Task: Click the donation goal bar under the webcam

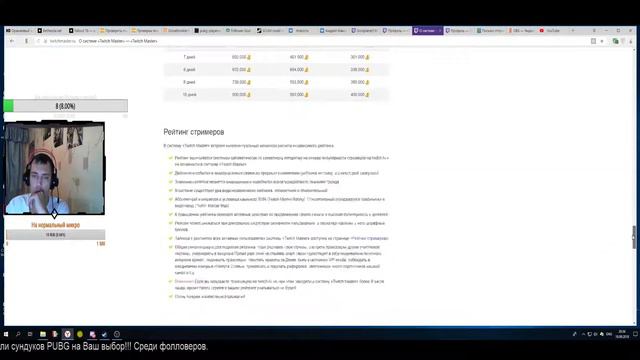Action: [x=56, y=235]
